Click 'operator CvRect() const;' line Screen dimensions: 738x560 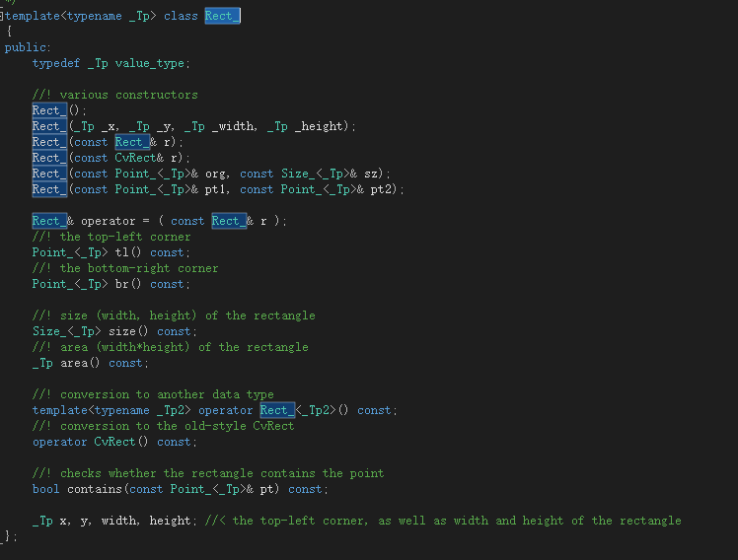point(114,442)
